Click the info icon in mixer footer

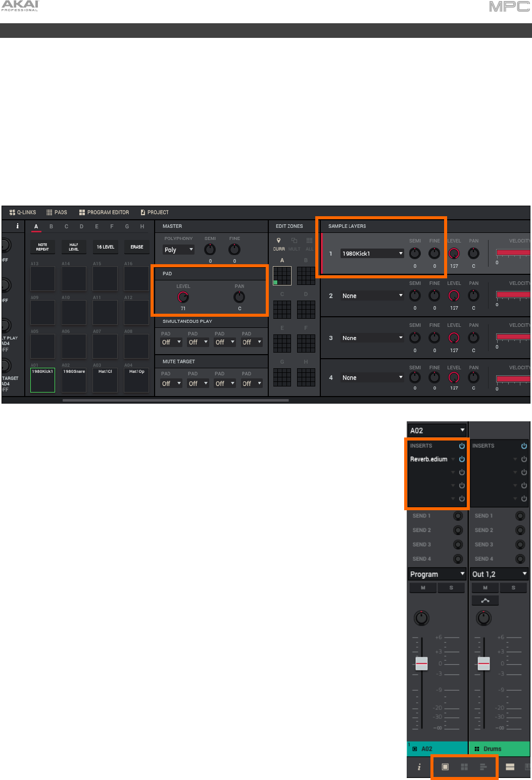tap(419, 767)
